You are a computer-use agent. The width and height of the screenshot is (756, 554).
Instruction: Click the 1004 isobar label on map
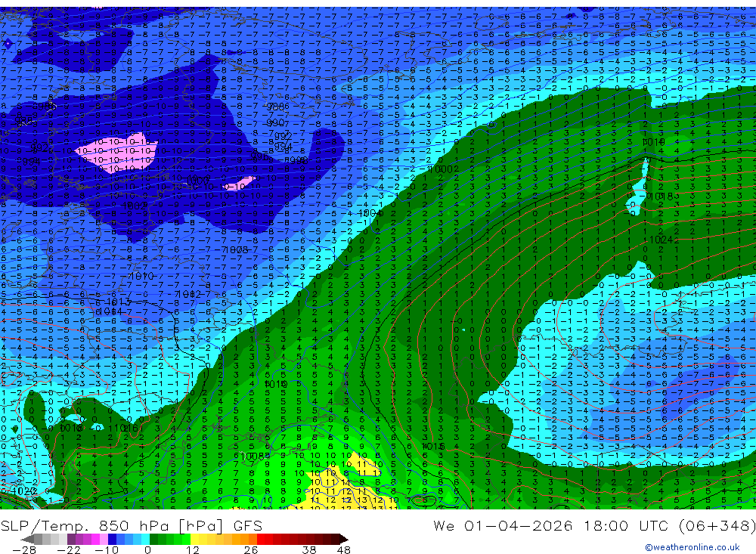(x=371, y=212)
